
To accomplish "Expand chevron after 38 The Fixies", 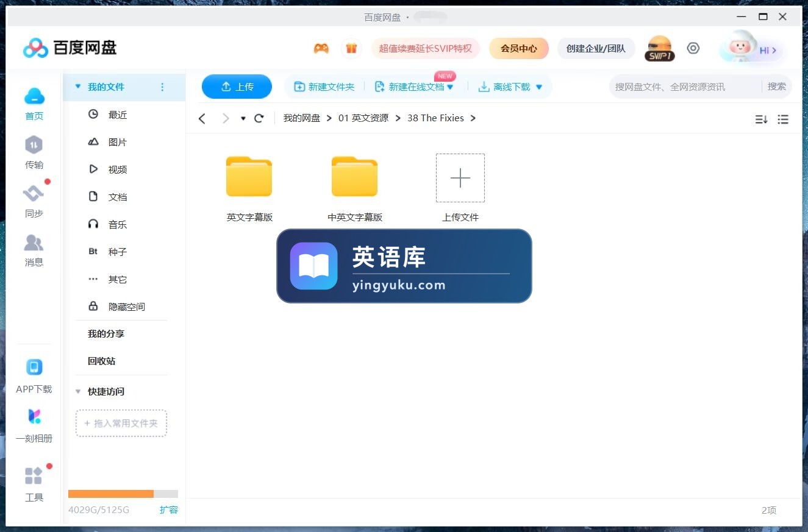I will click(x=473, y=118).
